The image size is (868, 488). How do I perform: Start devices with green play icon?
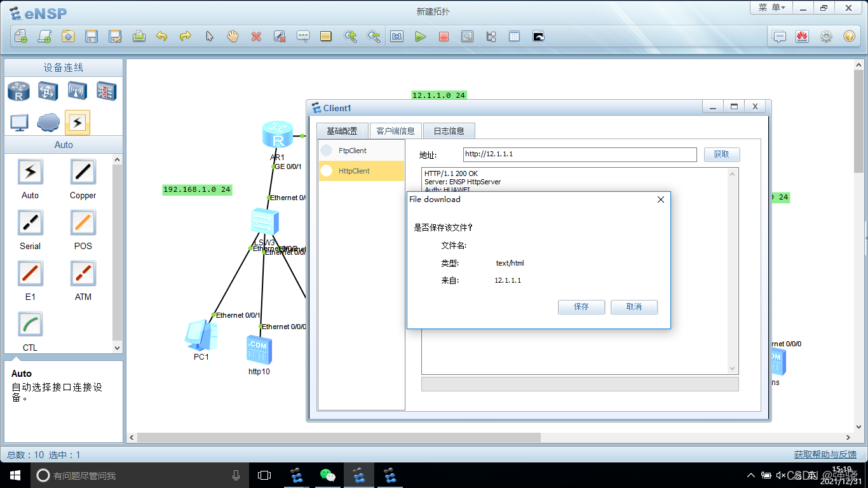click(x=420, y=36)
